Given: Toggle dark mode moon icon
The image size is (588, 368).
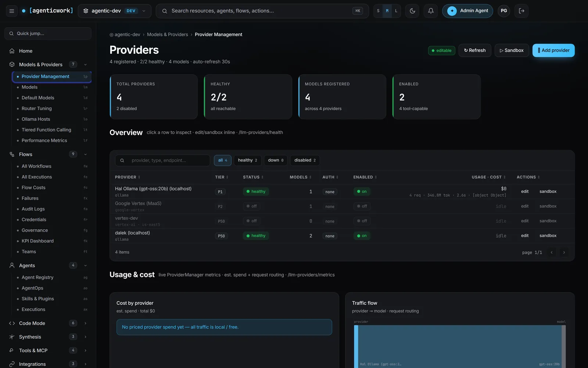Looking at the screenshot, I should coord(412,11).
